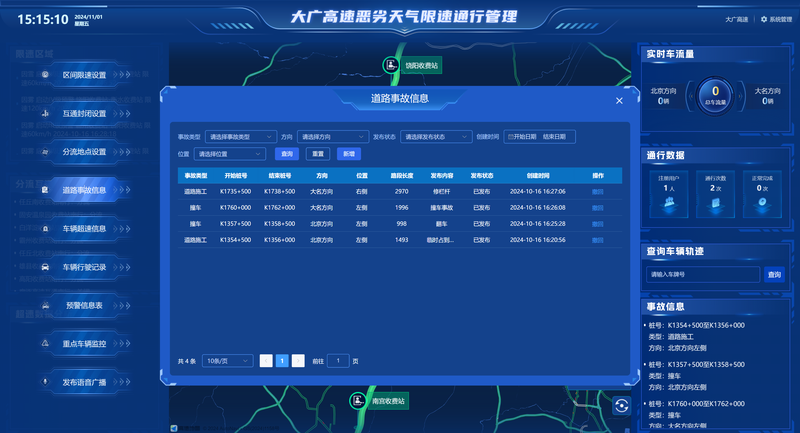Click the calendar icon in date range field

510,137
